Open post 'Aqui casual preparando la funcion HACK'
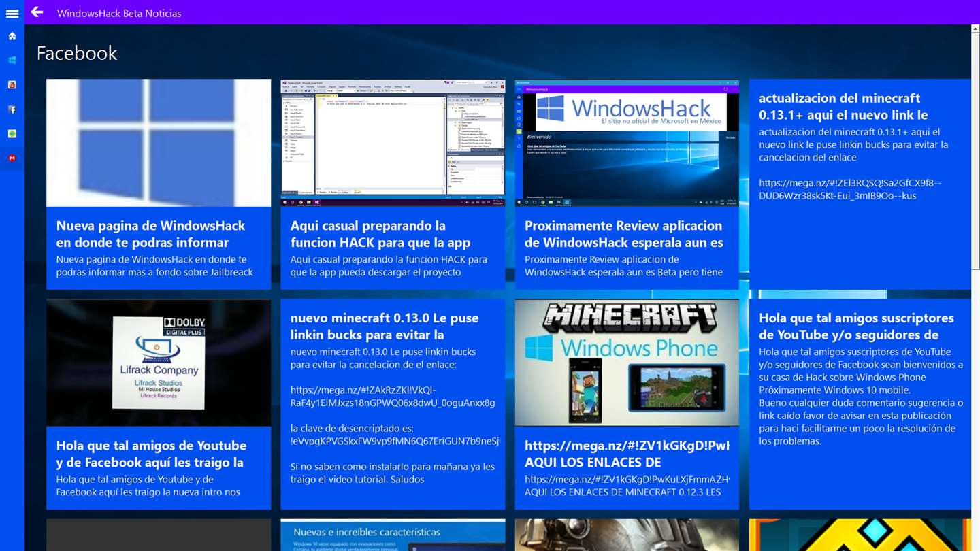This screenshot has height=551, width=980. tap(393, 184)
